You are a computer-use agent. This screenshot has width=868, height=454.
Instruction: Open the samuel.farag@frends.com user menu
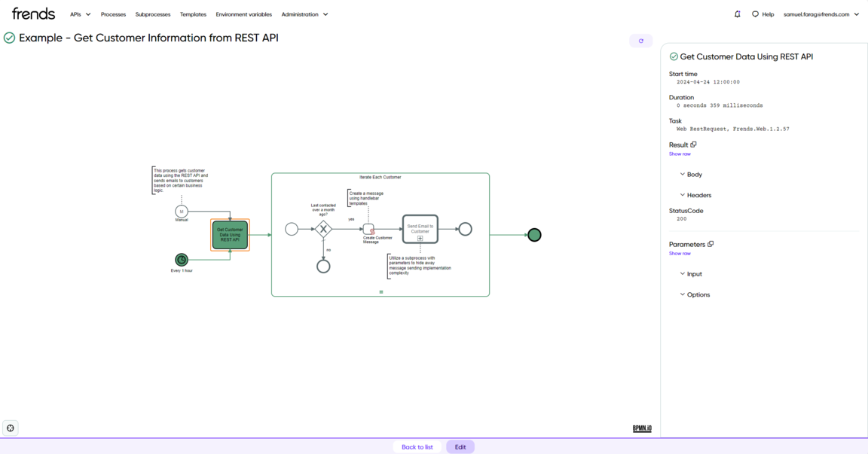[x=821, y=14]
